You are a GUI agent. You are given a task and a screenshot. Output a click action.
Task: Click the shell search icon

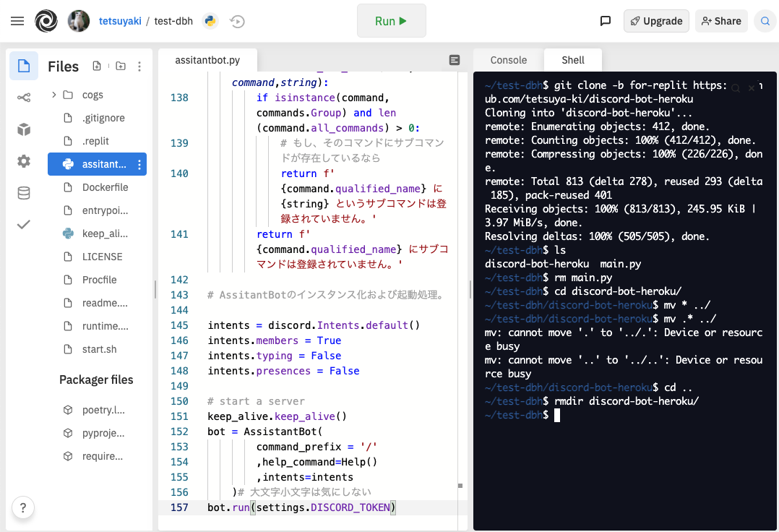(x=736, y=88)
